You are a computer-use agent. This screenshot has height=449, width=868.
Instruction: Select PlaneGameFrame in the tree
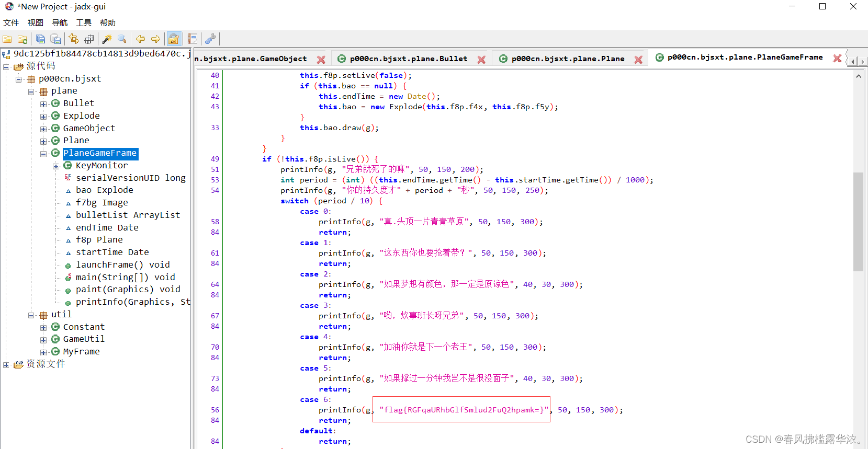tap(100, 153)
